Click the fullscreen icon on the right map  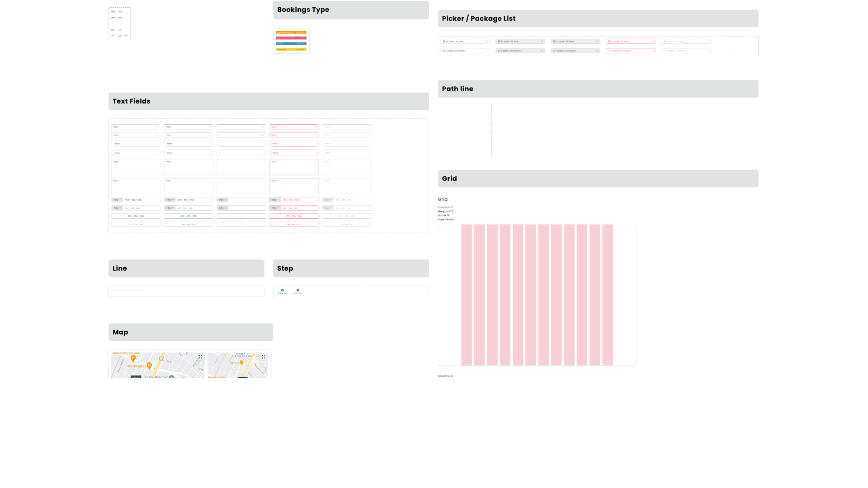coord(264,357)
